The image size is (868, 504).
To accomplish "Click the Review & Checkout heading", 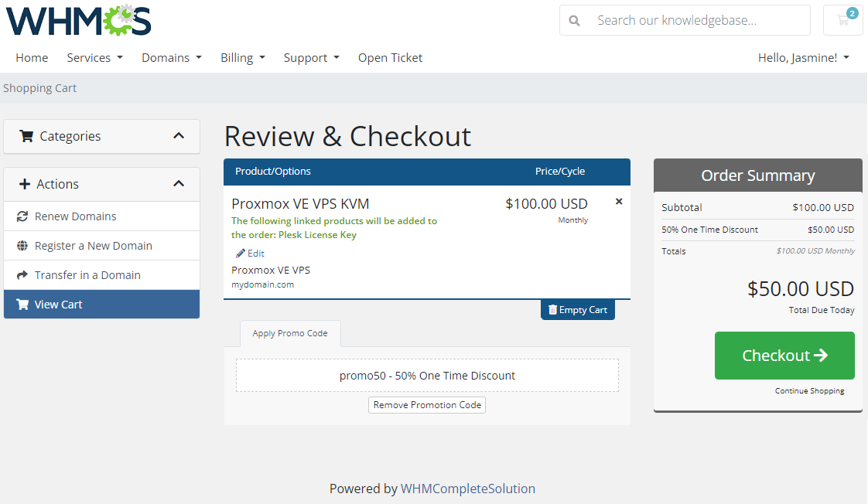I will click(347, 136).
